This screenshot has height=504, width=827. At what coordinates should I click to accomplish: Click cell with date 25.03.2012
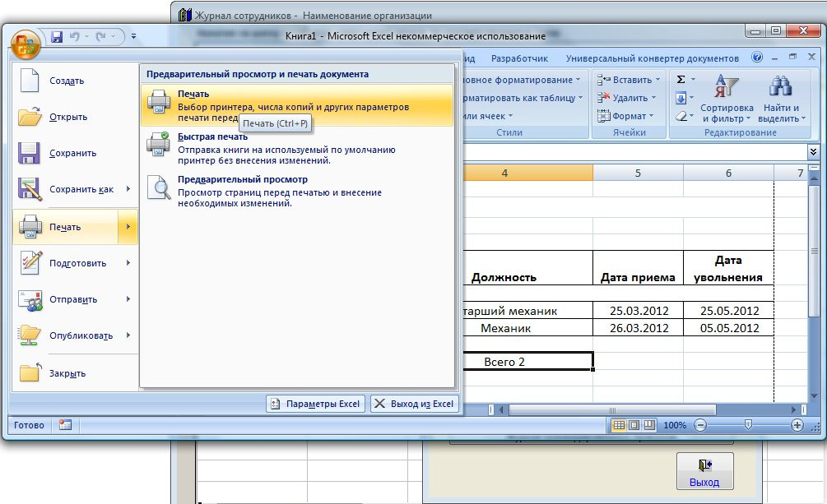pyautogui.click(x=639, y=311)
